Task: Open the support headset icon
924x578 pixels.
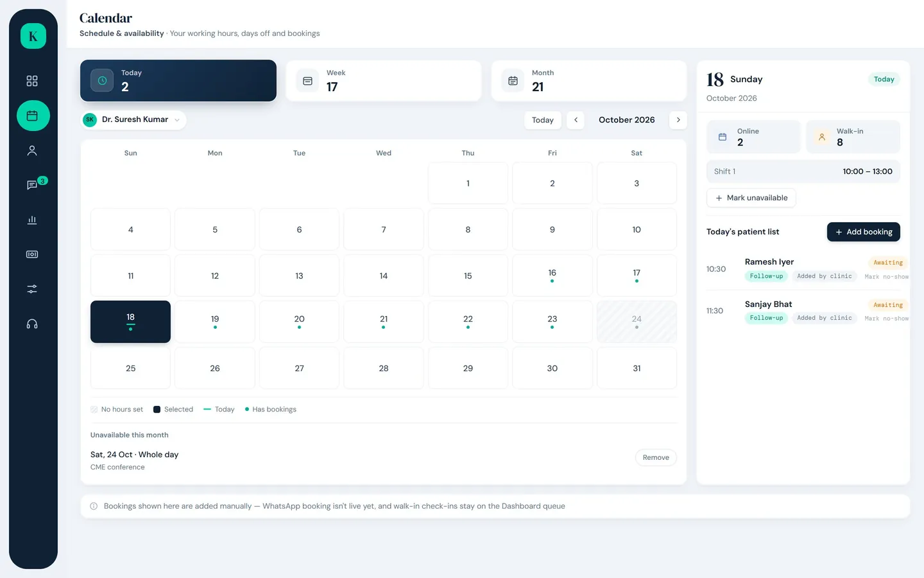Action: [32, 324]
